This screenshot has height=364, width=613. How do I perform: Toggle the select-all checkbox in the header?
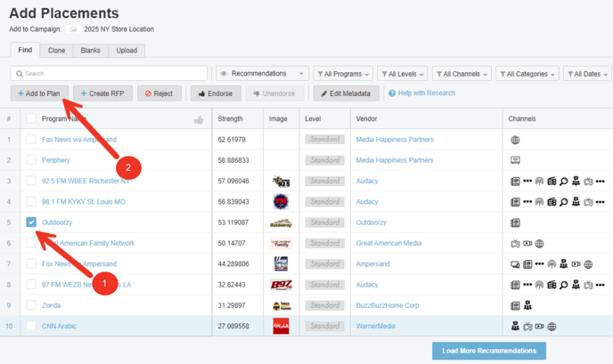(31, 118)
